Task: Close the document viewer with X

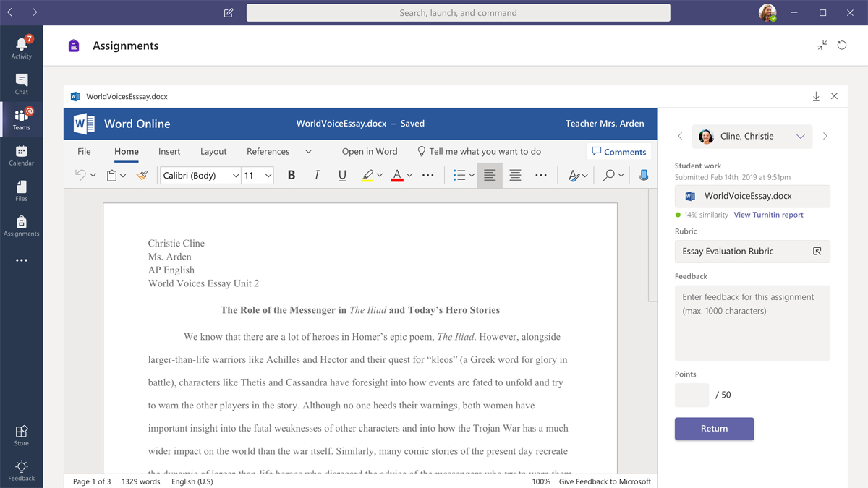Action: pos(834,96)
